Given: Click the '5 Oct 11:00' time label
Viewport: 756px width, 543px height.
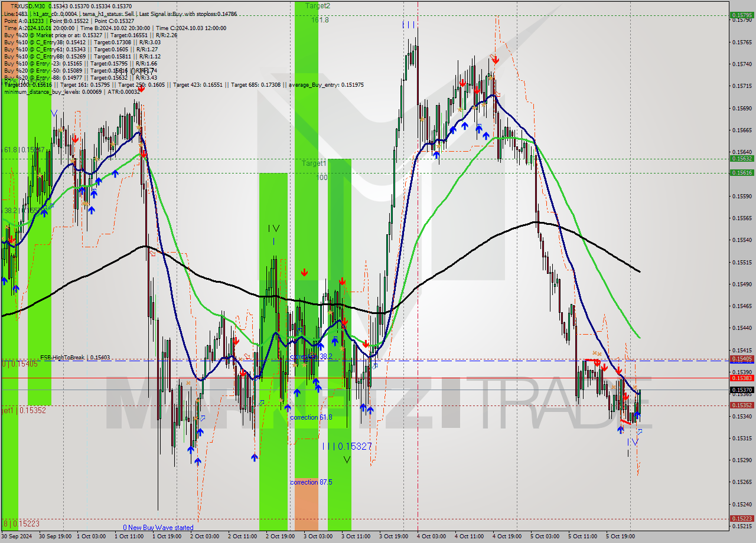Looking at the screenshot, I should (584, 537).
